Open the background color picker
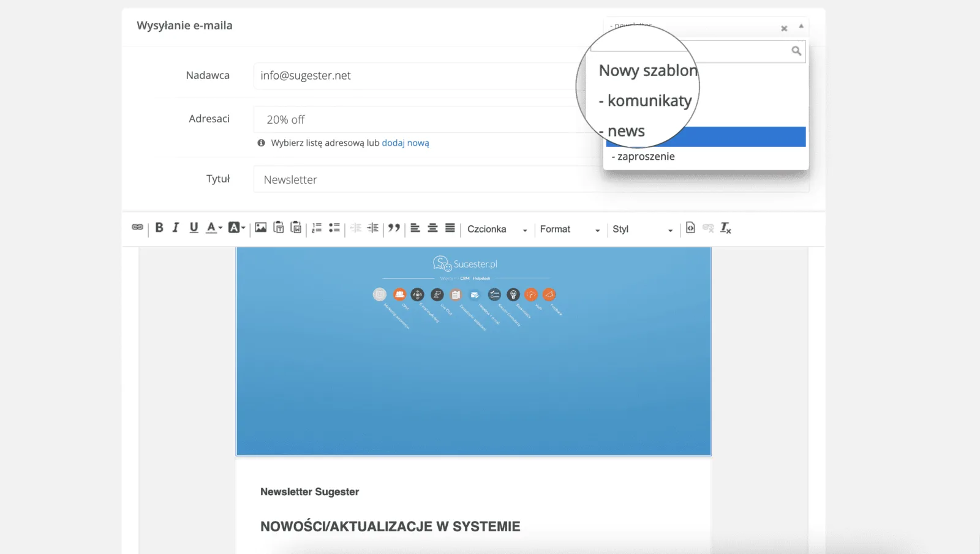980x554 pixels. click(236, 228)
